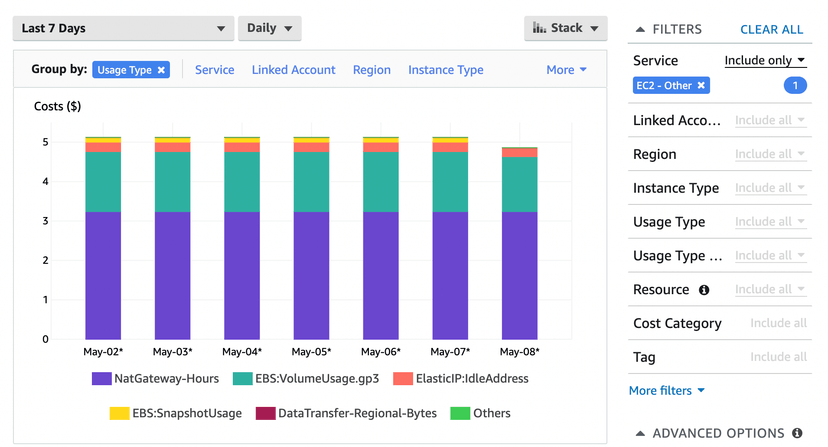Group by Linked Account
Image resolution: width=828 pixels, height=447 pixels.
(293, 70)
